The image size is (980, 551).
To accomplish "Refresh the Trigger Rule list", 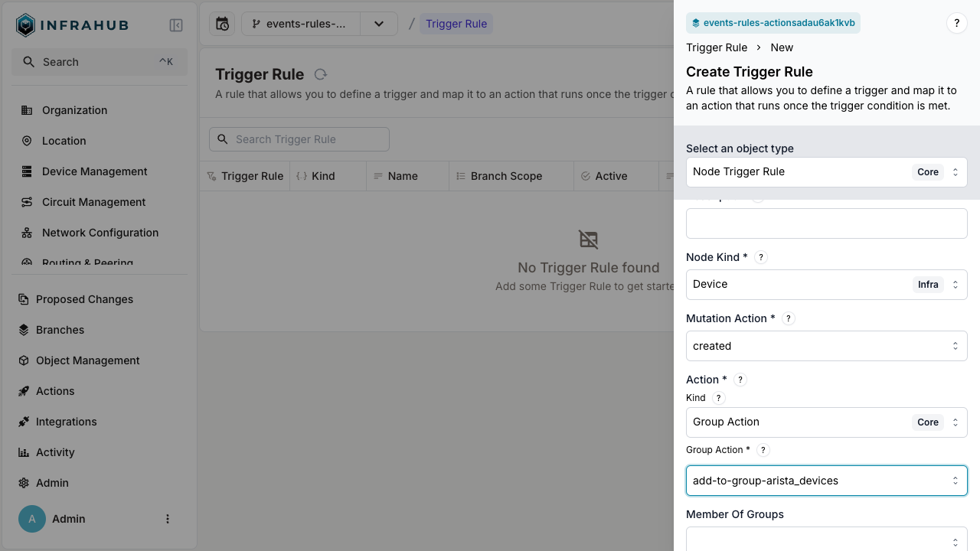I will 320,74.
